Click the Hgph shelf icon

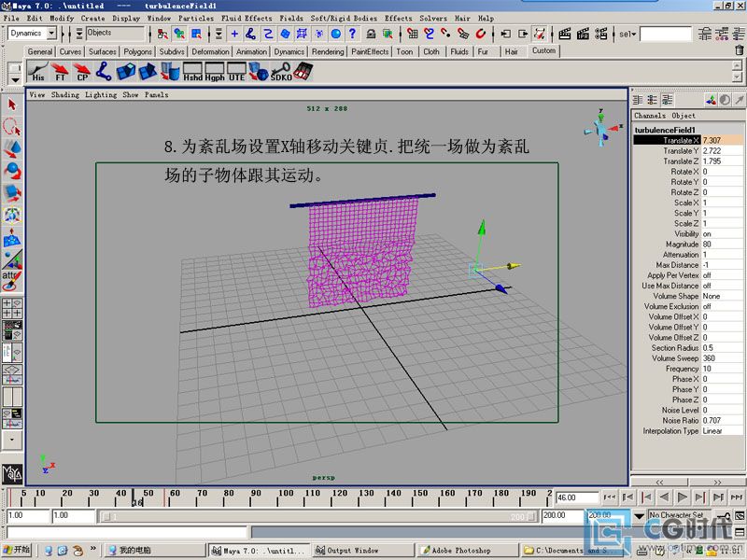point(215,72)
